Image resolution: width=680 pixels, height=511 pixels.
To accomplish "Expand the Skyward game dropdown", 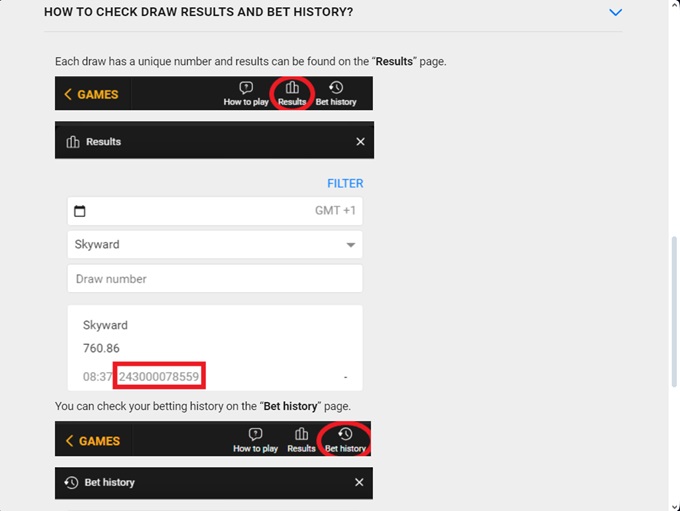I will point(215,245).
